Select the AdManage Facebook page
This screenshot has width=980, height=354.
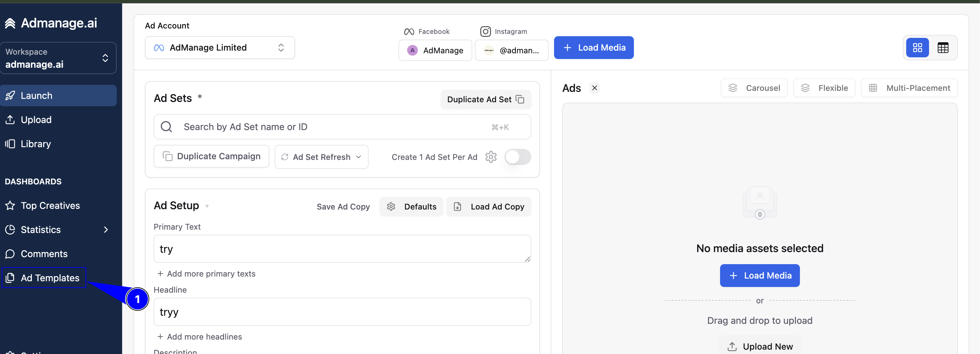(435, 50)
